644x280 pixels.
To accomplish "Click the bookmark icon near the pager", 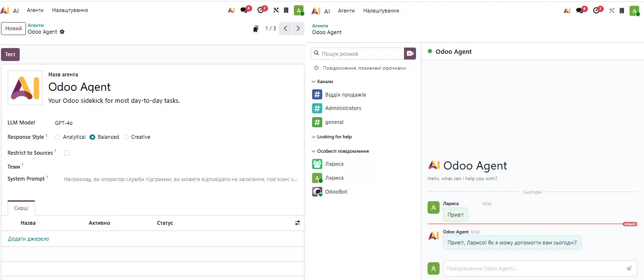I will pyautogui.click(x=256, y=29).
